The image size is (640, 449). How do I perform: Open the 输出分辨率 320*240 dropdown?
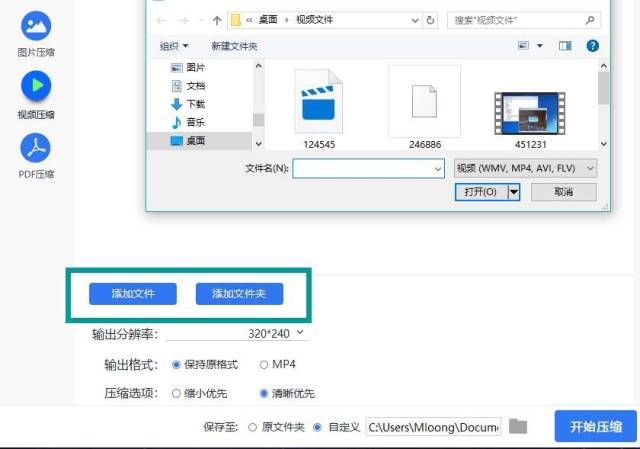click(x=236, y=333)
